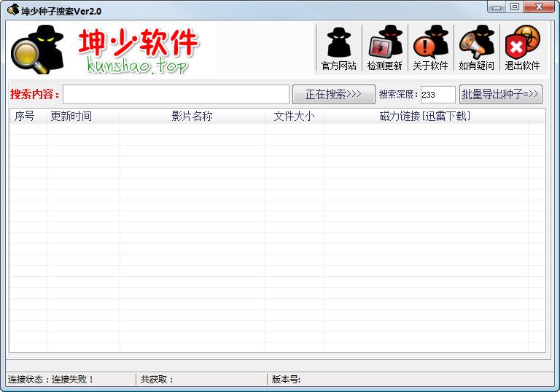
Task: Click the 检测更新 check update icon
Action: (384, 48)
